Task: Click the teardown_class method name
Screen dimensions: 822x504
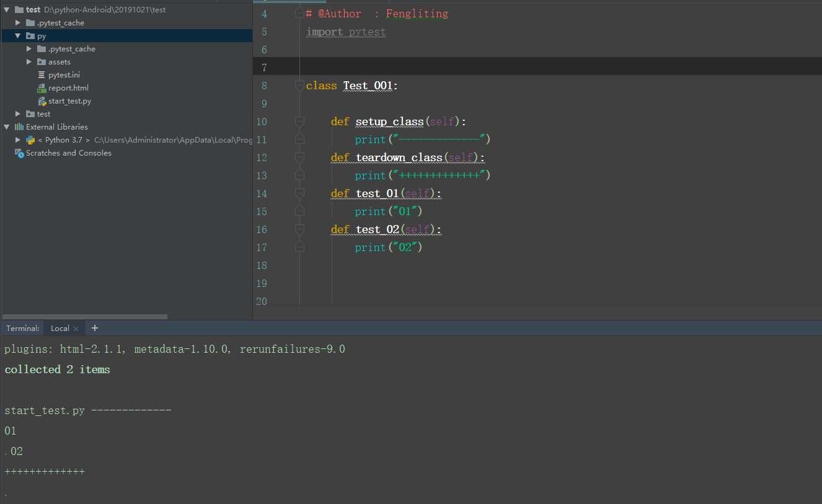Action: coord(399,157)
